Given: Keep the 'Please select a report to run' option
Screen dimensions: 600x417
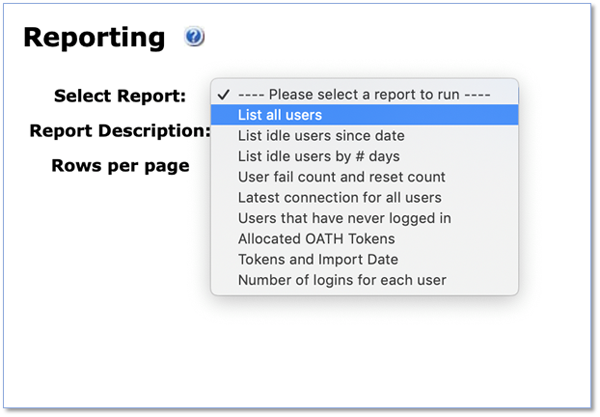Looking at the screenshot, I should 364,94.
